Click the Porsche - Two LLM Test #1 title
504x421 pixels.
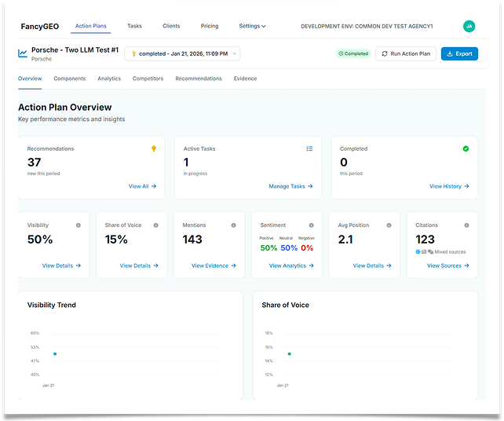(x=75, y=49)
